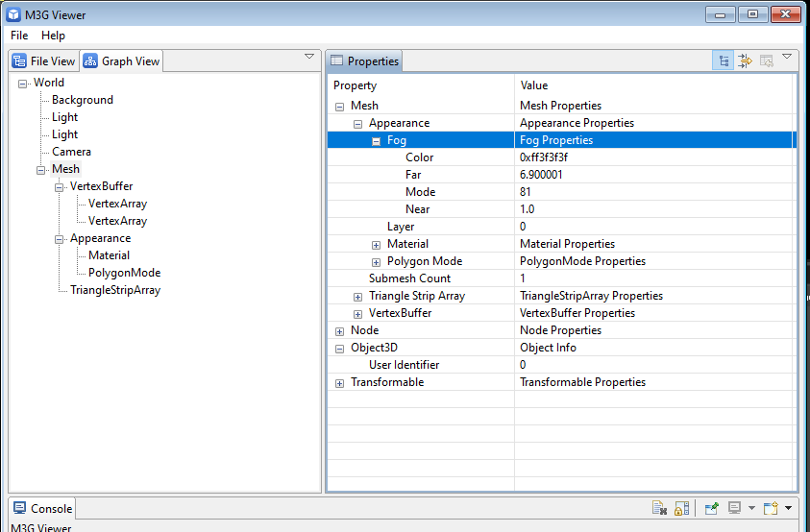
Task: Click the Mode value 81
Action: 526,192
